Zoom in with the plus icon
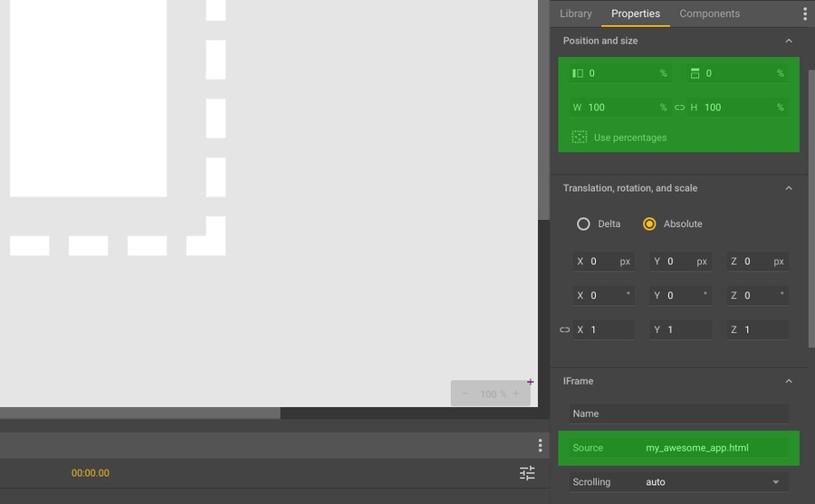 (x=516, y=394)
